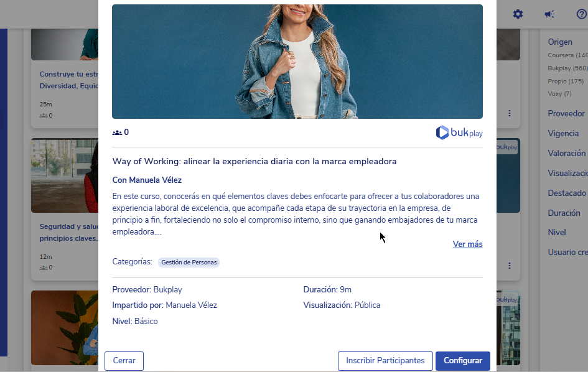This screenshot has width=588, height=372.
Task: Close the modal with the Cerrar button
Action: coord(124,361)
